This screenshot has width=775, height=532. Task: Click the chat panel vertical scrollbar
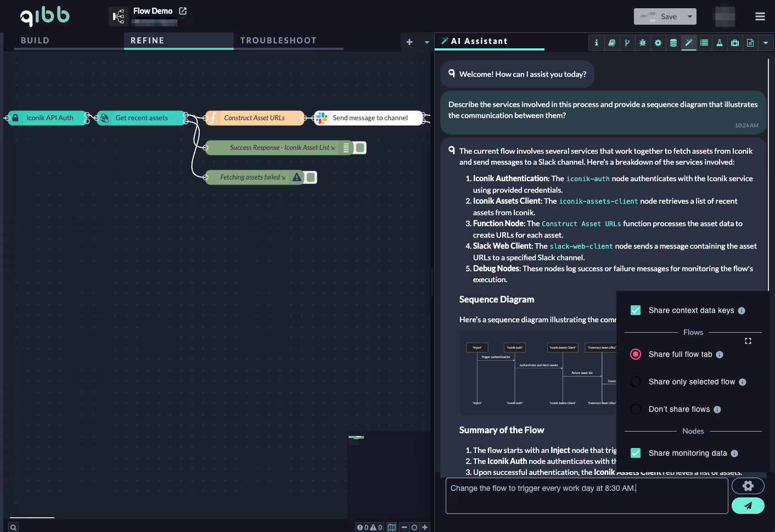point(768,176)
